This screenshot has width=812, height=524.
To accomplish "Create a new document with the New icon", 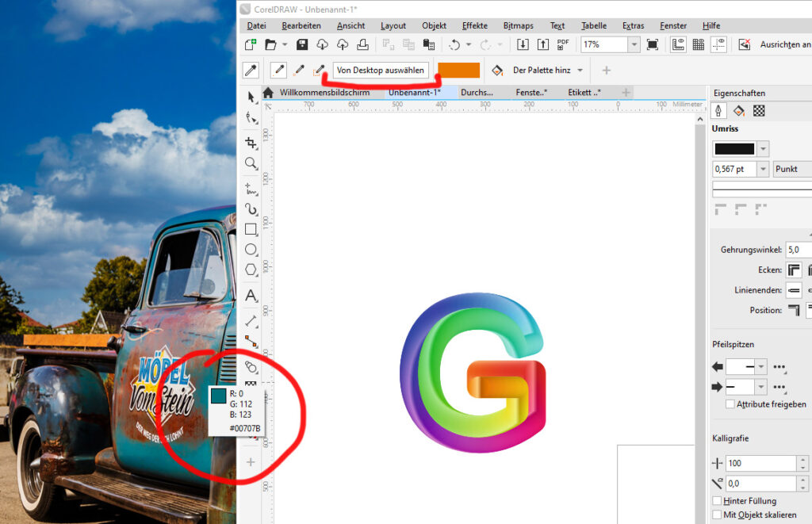I will pyautogui.click(x=251, y=44).
